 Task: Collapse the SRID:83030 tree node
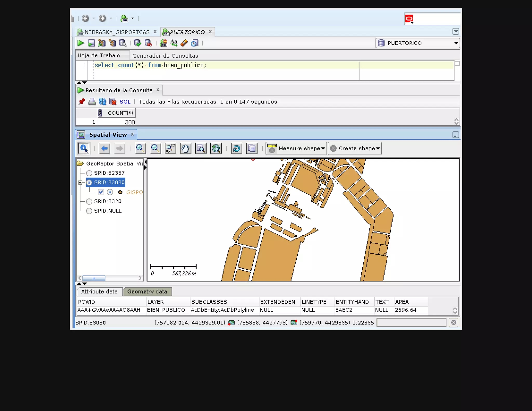point(80,183)
